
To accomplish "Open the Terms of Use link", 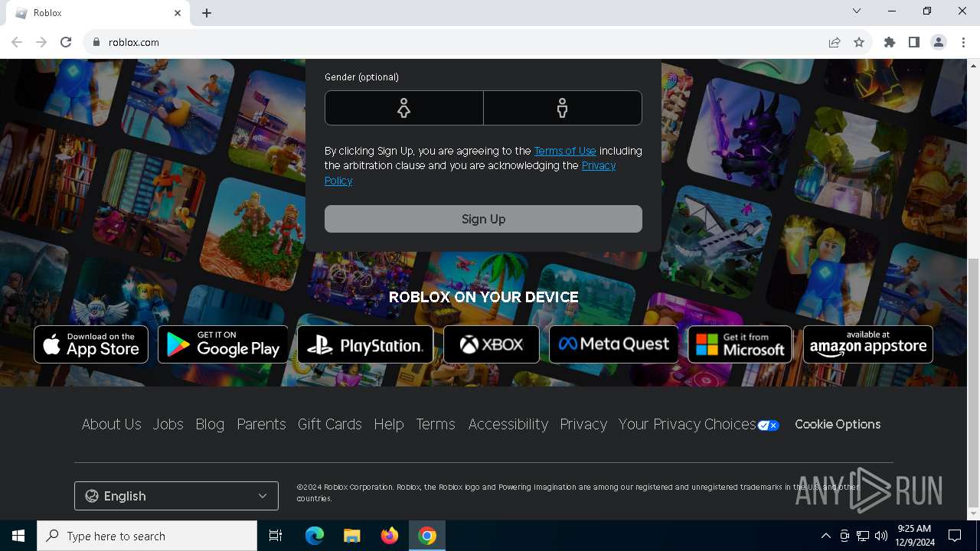I will click(x=565, y=151).
